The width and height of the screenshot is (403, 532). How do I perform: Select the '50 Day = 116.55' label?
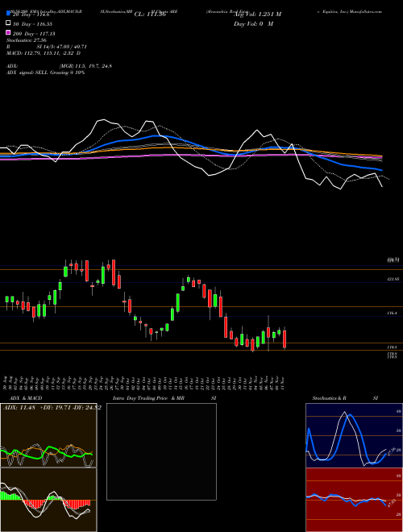pyautogui.click(x=33, y=24)
